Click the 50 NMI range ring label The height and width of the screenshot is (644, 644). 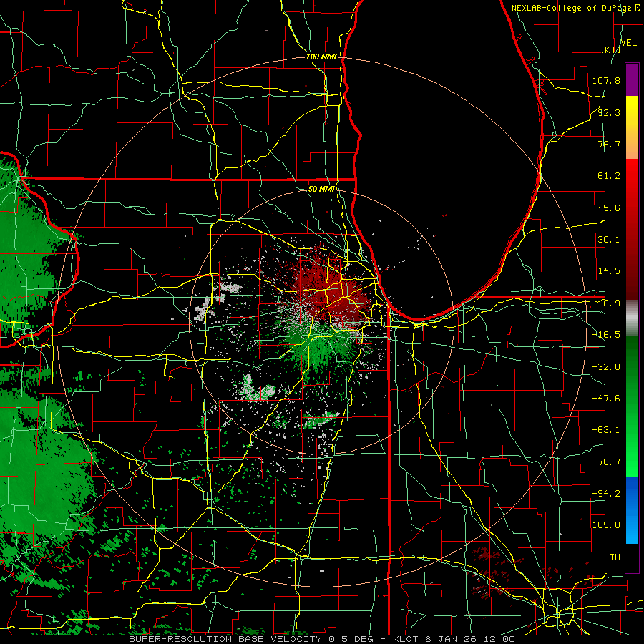click(321, 189)
